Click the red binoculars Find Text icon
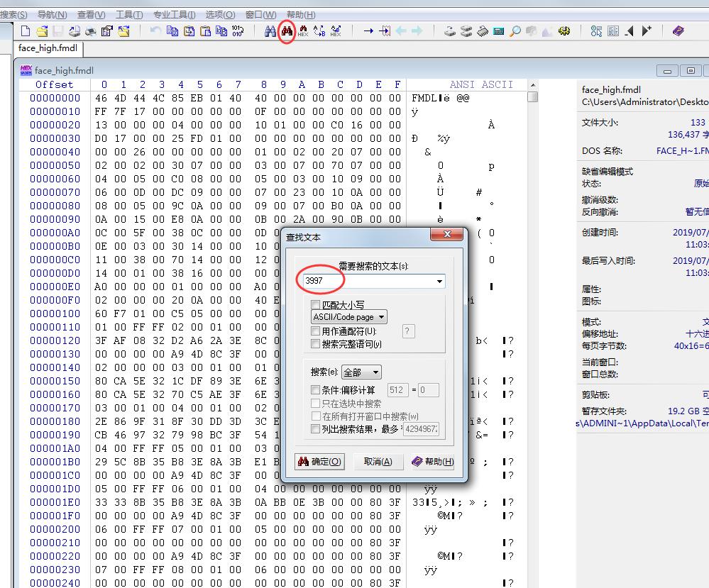709x588 pixels. (287, 31)
